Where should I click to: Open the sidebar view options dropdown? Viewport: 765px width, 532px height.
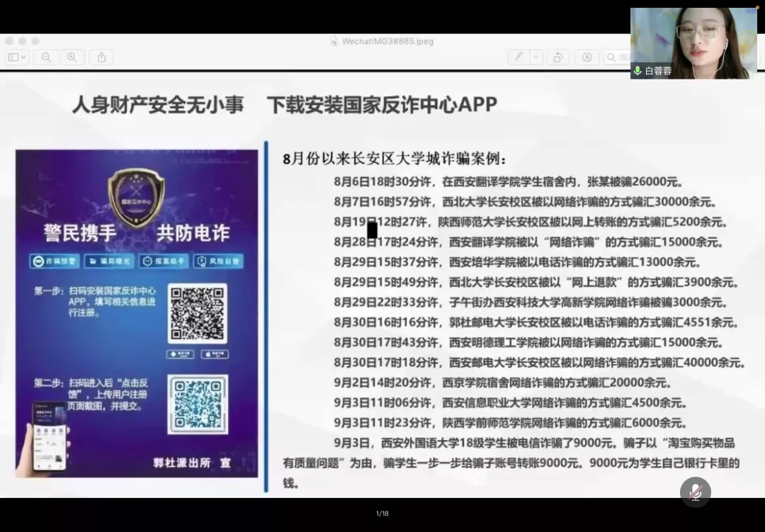click(16, 57)
